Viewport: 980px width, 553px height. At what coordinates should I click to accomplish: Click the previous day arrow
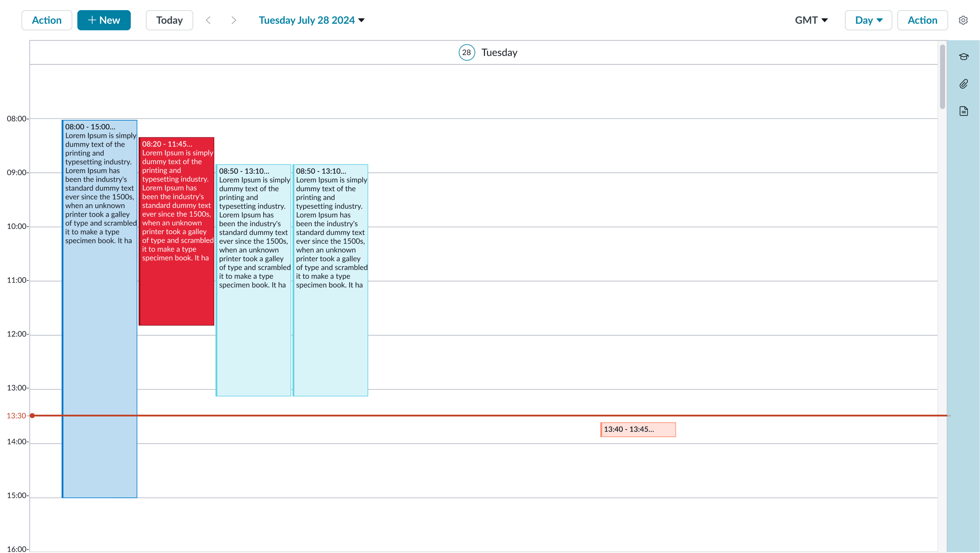[x=209, y=20]
